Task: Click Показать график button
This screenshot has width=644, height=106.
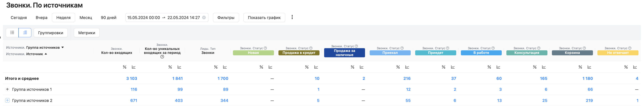Action: (x=264, y=18)
